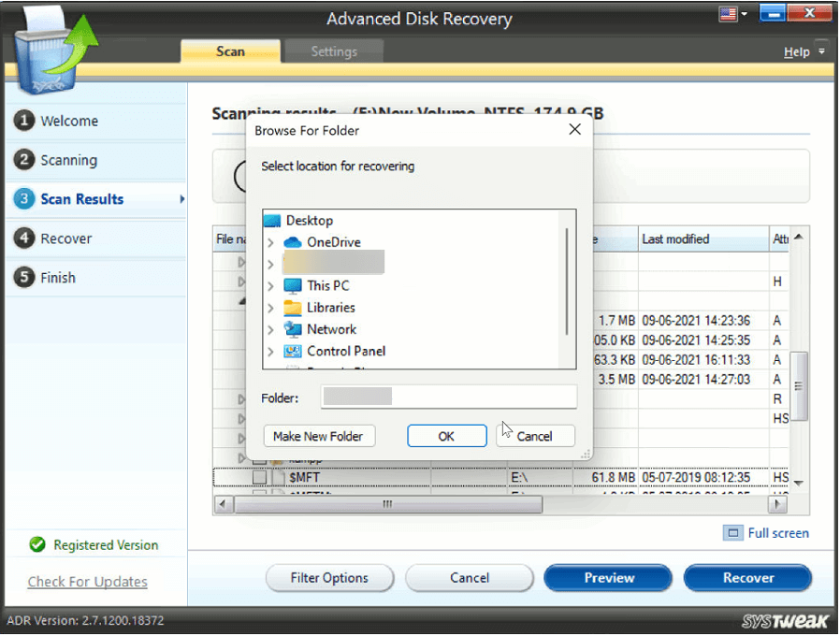Select the Finish step in the sidebar
This screenshot has height=636, width=840.
[61, 278]
